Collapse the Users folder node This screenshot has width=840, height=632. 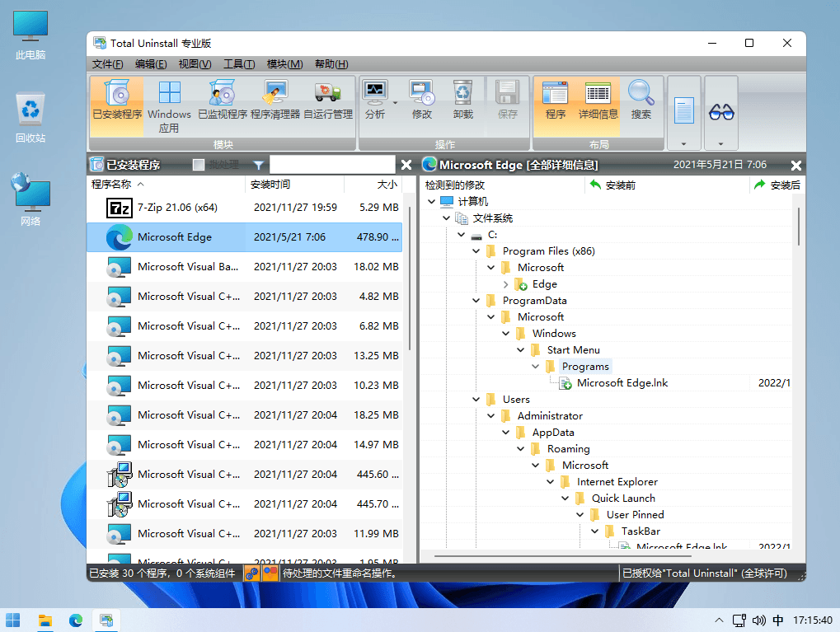click(476, 399)
